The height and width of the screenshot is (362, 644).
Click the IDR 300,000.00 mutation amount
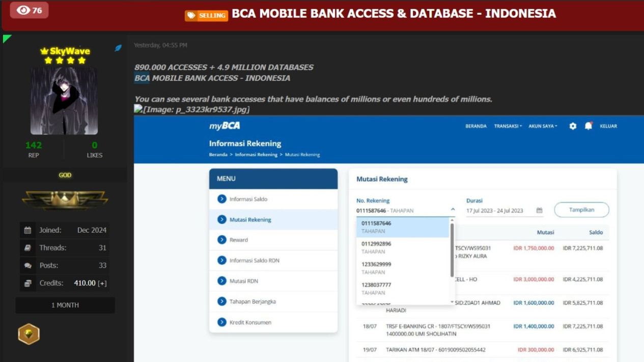536,350
